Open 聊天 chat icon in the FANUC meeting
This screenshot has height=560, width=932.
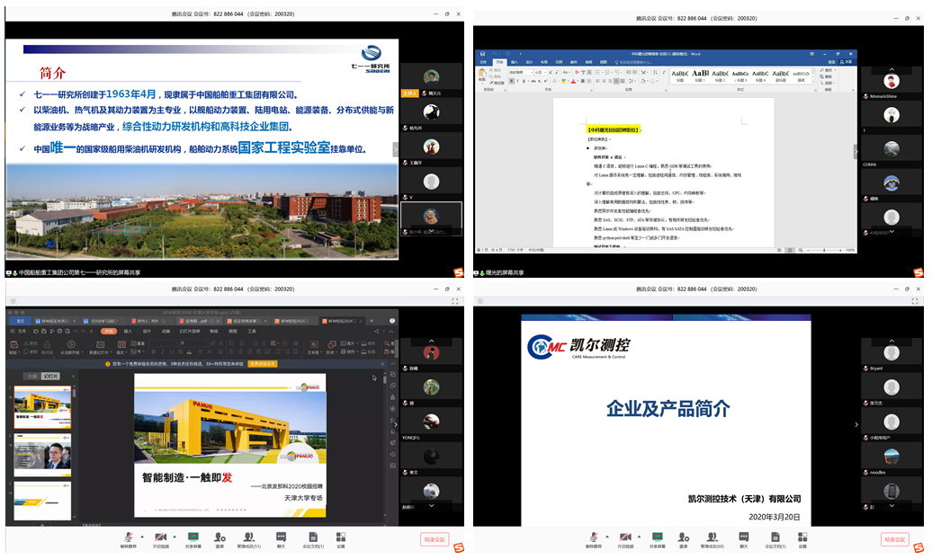click(281, 537)
